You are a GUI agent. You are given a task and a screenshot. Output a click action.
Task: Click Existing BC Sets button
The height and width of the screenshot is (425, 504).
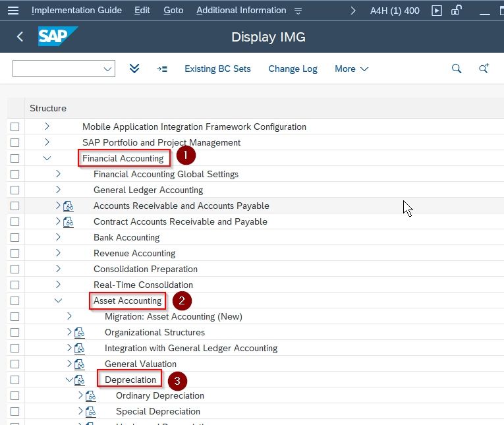tap(217, 69)
